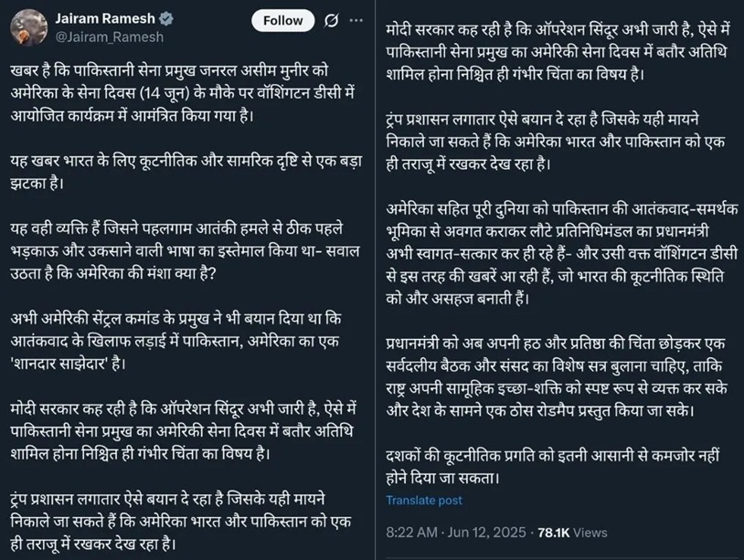Open Jairam Ramesh's profile picture
The height and width of the screenshot is (560, 744).
tap(28, 27)
